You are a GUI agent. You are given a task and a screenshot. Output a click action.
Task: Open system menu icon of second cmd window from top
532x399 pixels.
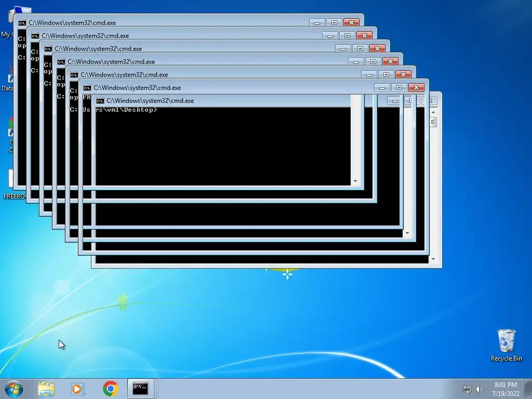tap(35, 36)
